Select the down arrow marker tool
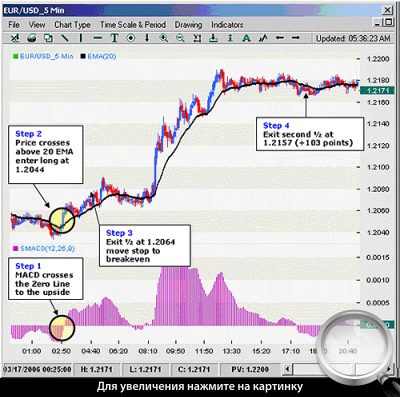400x397 pixels. click(x=147, y=38)
